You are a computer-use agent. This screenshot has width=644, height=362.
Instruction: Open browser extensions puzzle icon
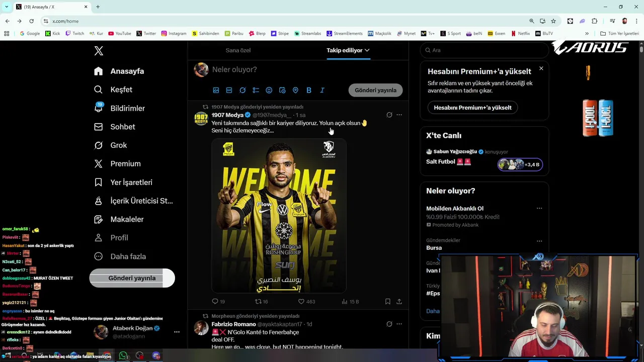click(x=594, y=21)
